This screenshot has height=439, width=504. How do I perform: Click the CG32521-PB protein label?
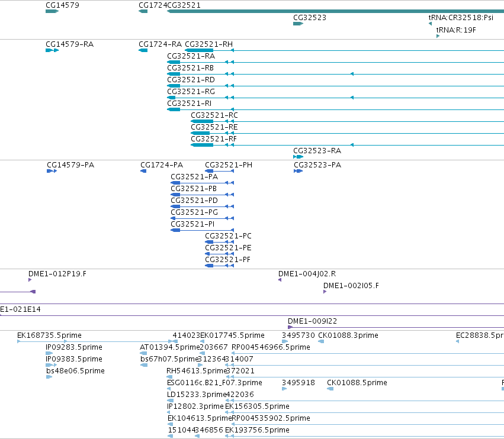click(194, 189)
